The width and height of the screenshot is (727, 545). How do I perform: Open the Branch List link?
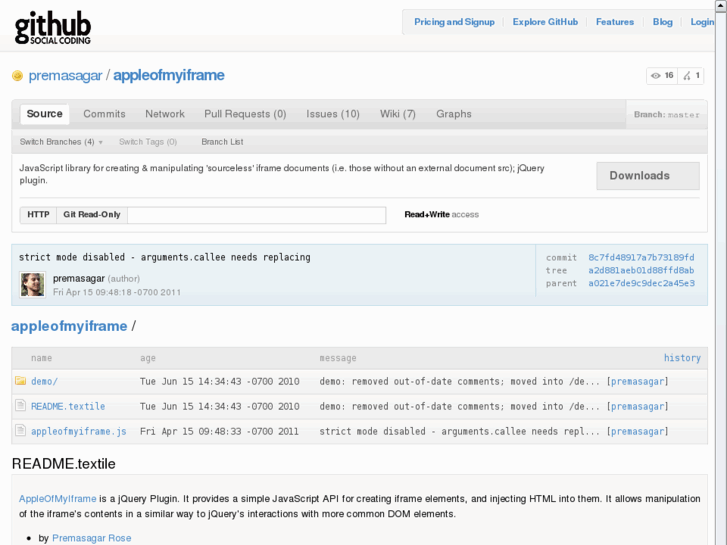click(222, 142)
